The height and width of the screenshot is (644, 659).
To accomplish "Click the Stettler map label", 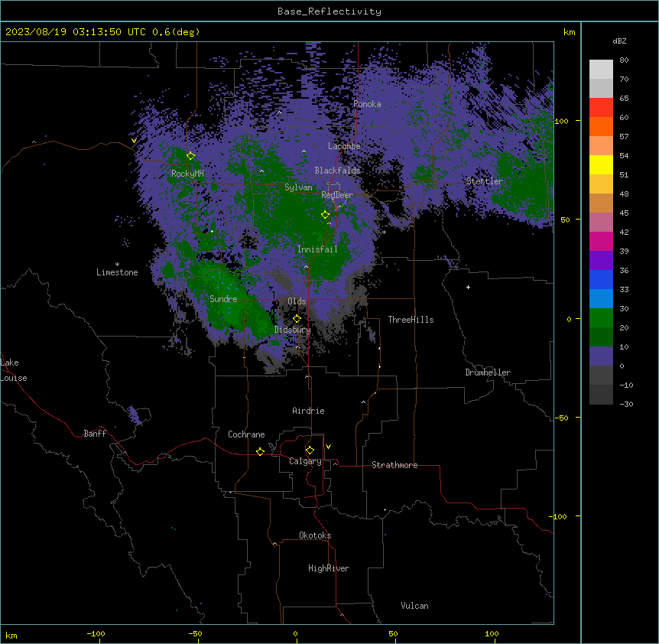I will 484,181.
